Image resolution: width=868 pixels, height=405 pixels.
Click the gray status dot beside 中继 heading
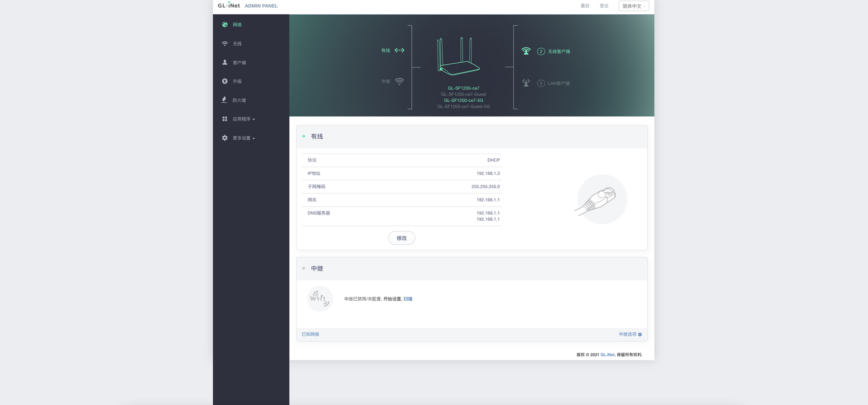[304, 268]
